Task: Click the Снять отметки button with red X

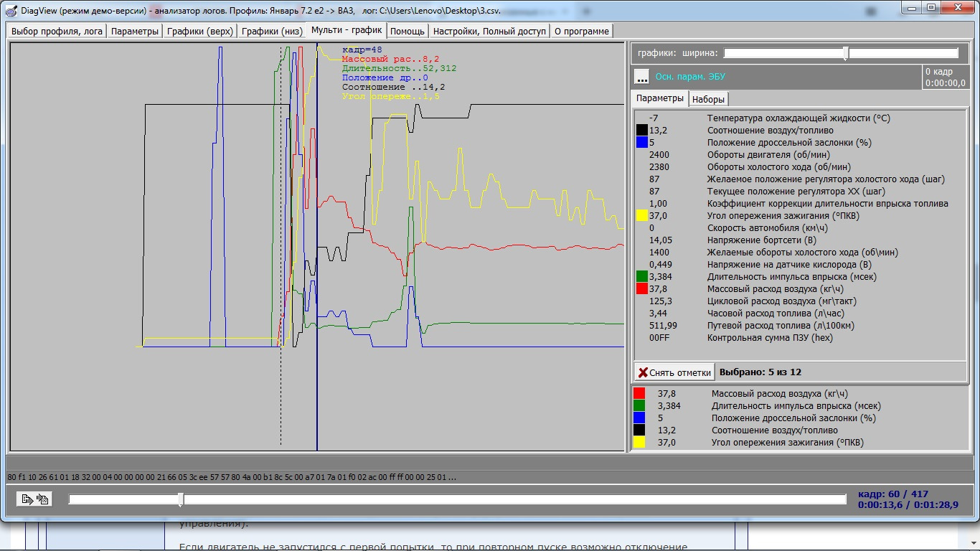Action: tap(674, 372)
